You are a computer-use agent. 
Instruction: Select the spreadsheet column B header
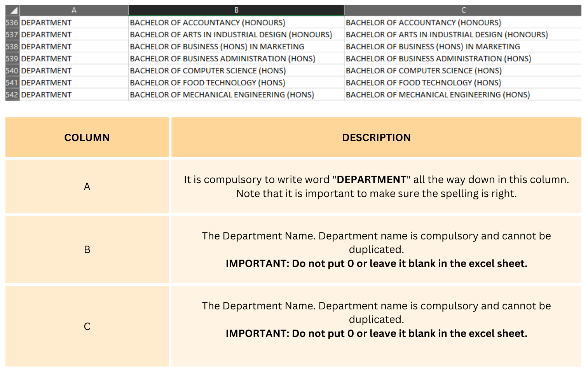pyautogui.click(x=236, y=10)
